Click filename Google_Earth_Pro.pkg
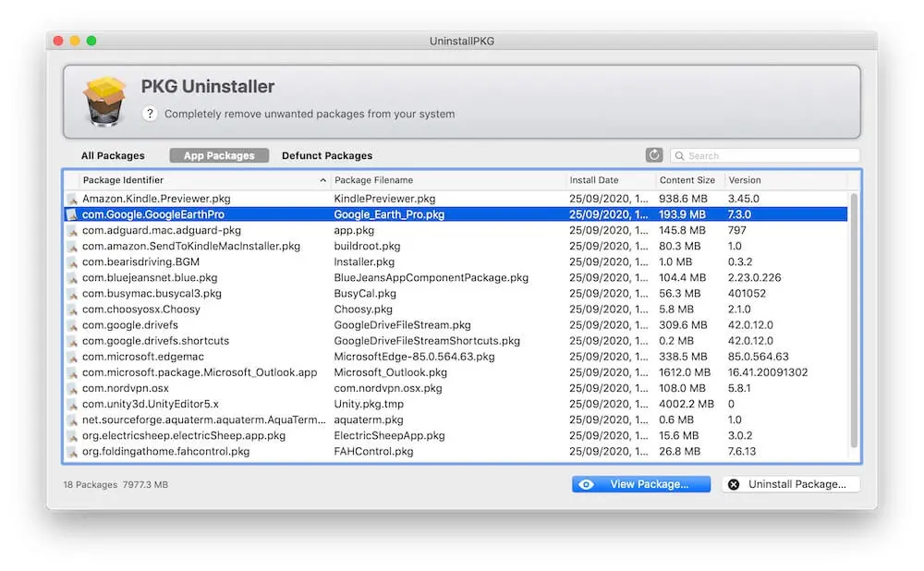The height and width of the screenshot is (571, 924). 389,214
